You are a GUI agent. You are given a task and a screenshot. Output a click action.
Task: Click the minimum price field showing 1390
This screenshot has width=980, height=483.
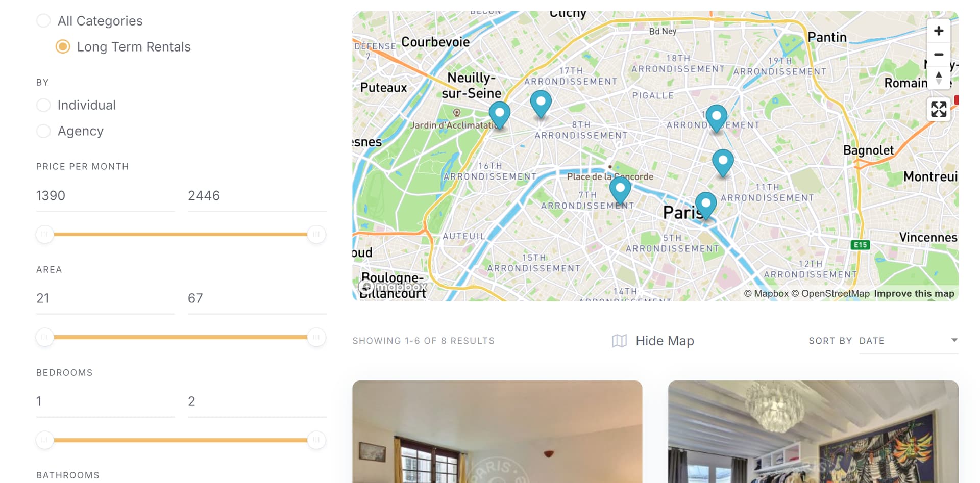pos(105,196)
